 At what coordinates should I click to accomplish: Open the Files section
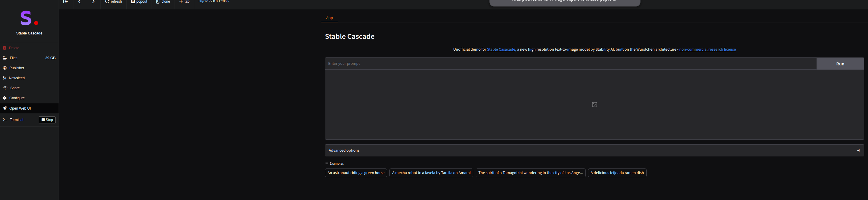[29, 58]
